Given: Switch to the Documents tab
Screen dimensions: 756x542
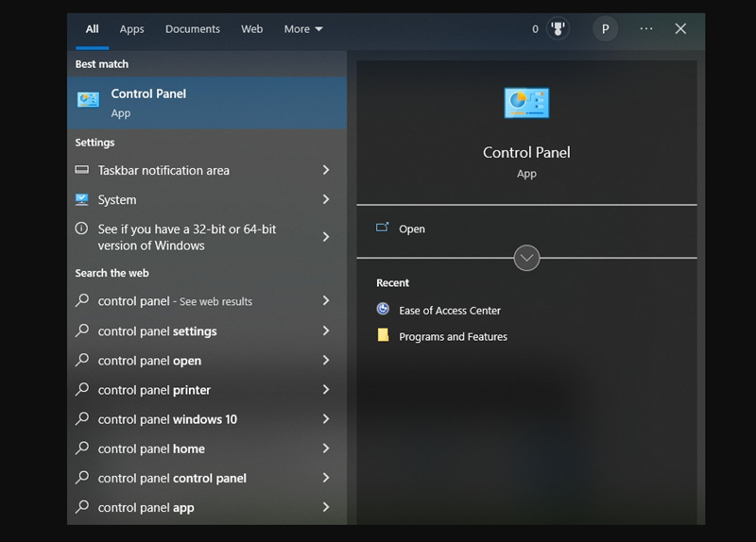Looking at the screenshot, I should coord(193,29).
